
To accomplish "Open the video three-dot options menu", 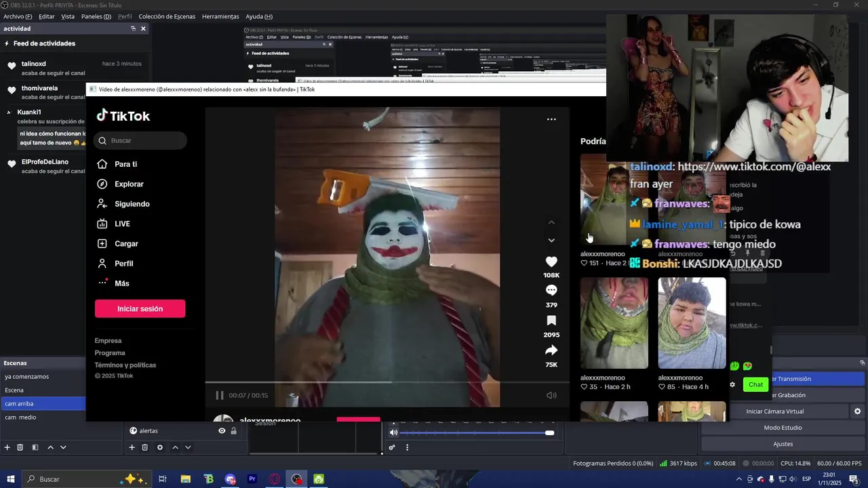I will coord(551,119).
